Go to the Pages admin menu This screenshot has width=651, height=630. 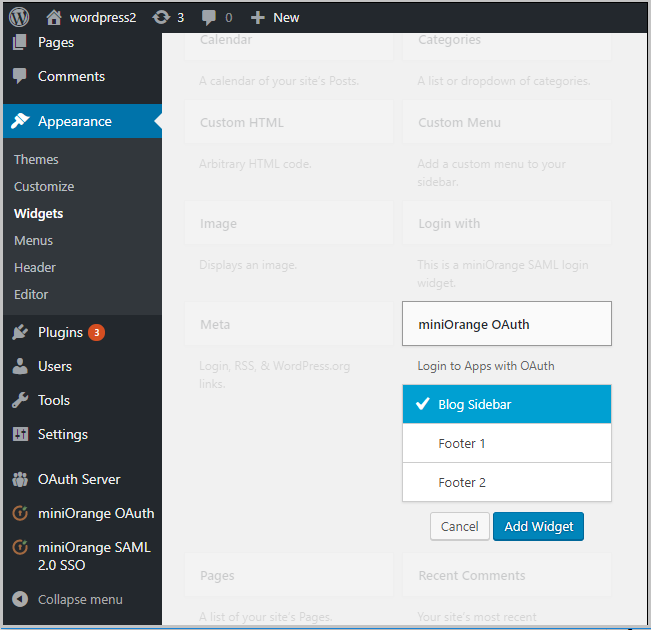click(x=56, y=42)
